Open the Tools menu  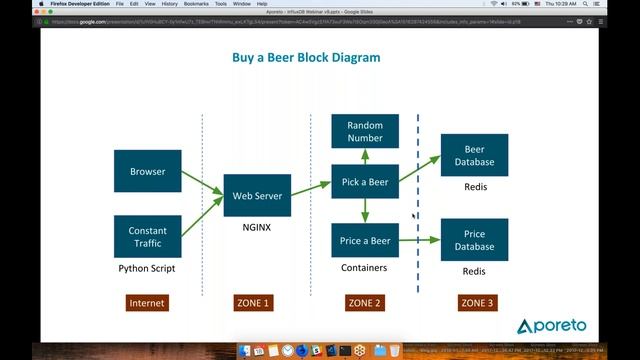(x=220, y=4)
